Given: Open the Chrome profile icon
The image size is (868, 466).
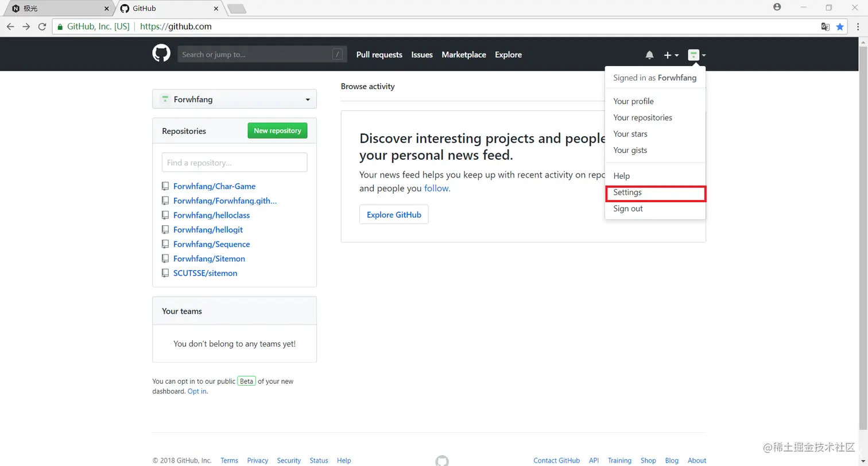Looking at the screenshot, I should coord(777,7).
